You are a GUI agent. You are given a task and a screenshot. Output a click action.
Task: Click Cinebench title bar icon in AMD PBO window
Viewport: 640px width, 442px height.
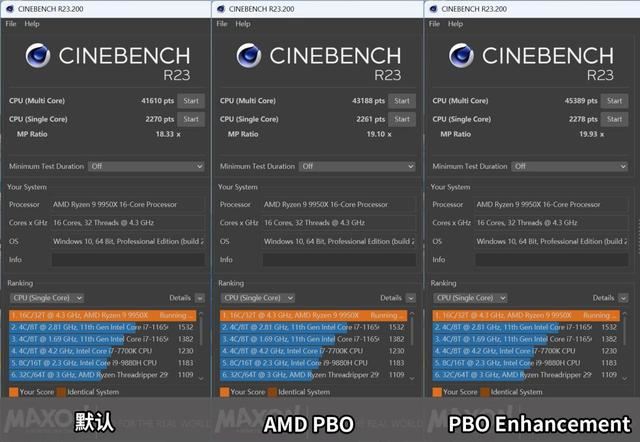click(x=221, y=9)
